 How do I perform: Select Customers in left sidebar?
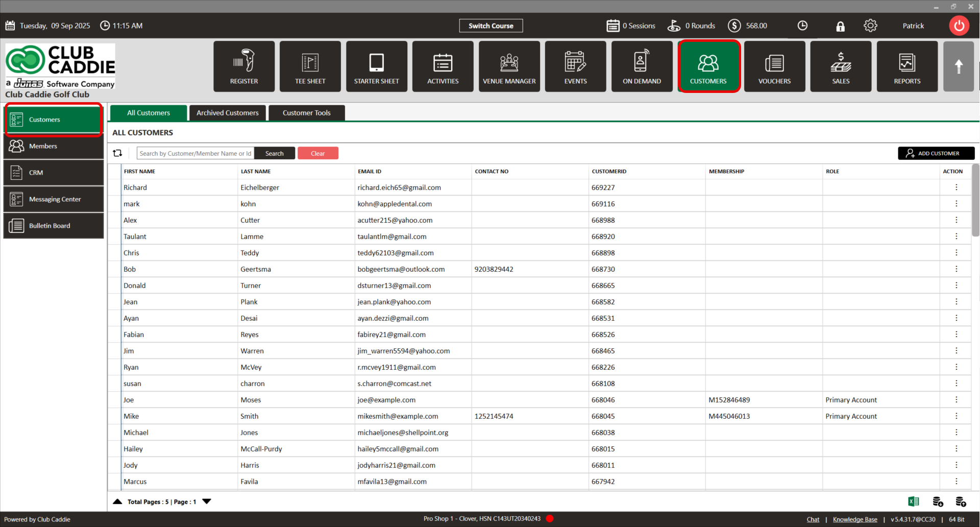[x=54, y=119]
